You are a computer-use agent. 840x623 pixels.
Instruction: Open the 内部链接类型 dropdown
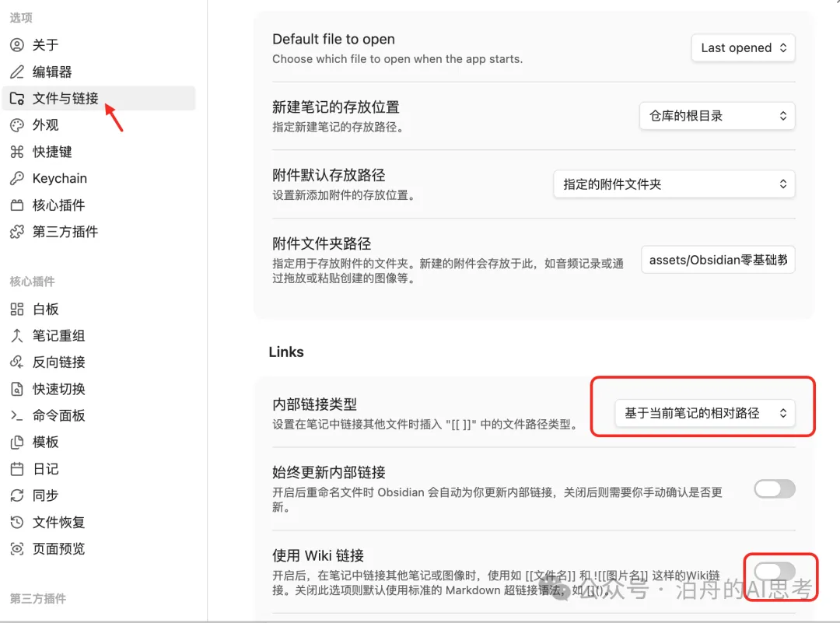[x=705, y=413]
